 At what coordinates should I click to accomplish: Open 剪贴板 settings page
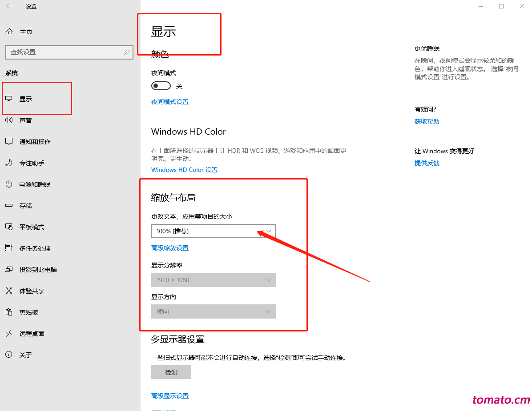[29, 312]
